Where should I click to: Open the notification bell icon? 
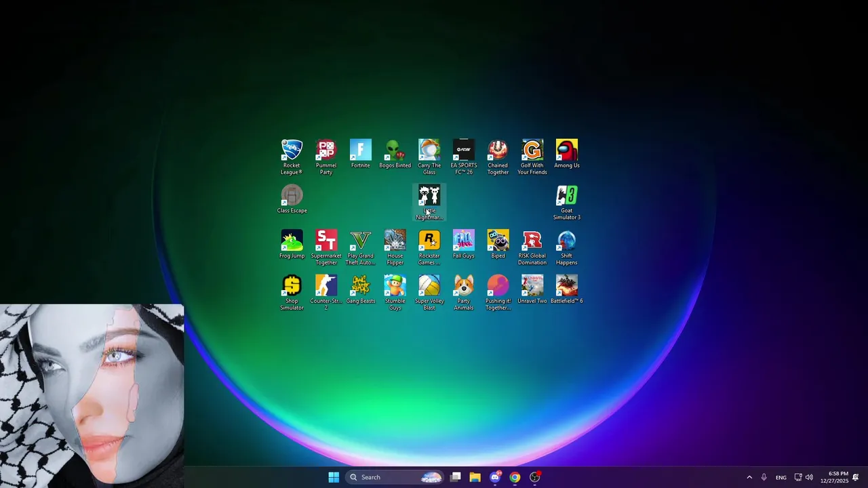(x=856, y=477)
